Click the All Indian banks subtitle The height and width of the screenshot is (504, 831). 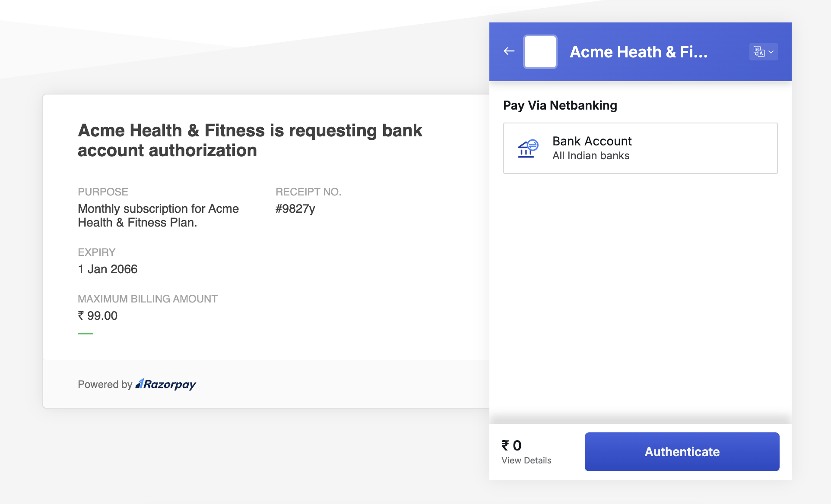pos(591,155)
